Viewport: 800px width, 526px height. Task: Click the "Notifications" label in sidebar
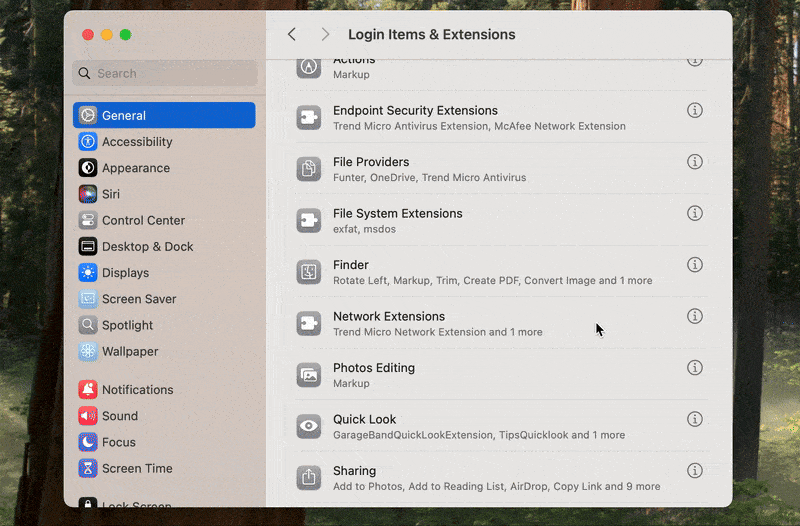pyautogui.click(x=138, y=390)
